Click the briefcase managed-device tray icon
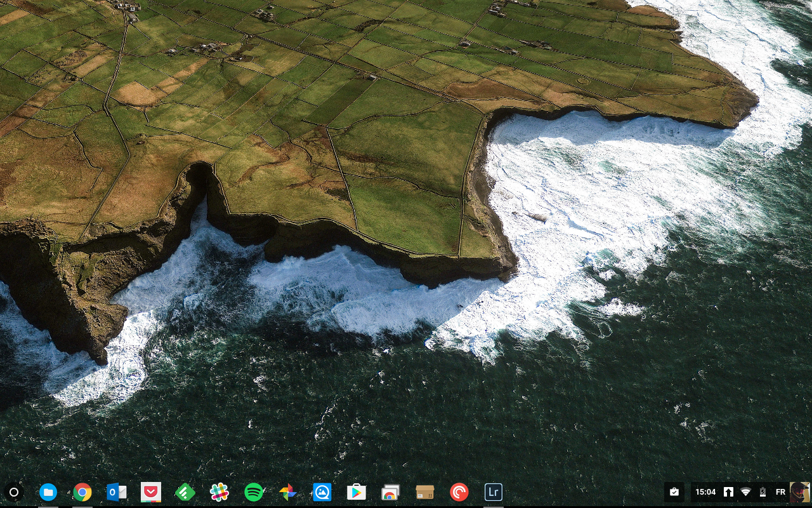This screenshot has width=812, height=508. (x=674, y=492)
